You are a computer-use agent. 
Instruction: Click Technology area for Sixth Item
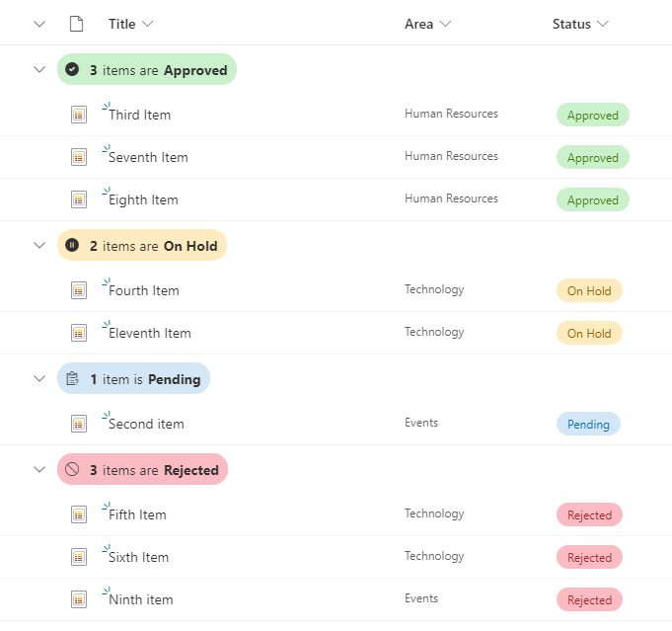(434, 556)
